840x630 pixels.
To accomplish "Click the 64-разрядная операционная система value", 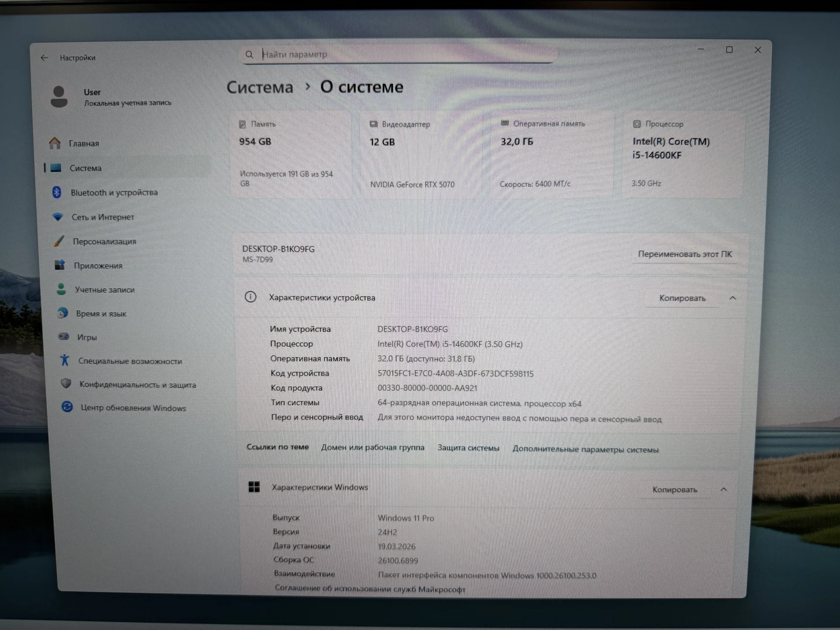I will (479, 403).
